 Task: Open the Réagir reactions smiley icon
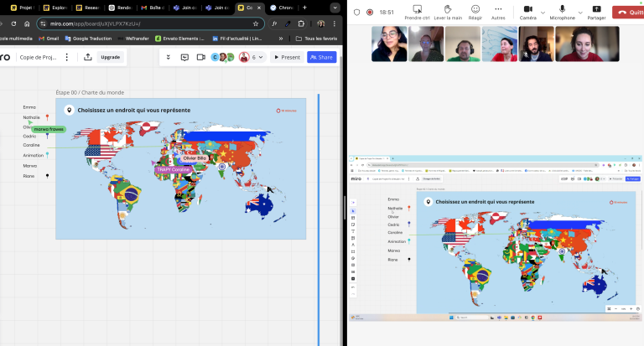pos(474,8)
